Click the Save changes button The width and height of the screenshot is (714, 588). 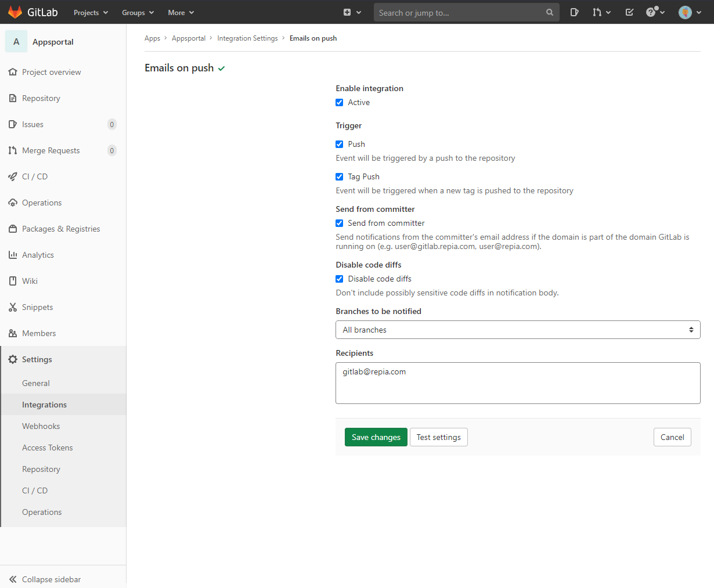[376, 437]
